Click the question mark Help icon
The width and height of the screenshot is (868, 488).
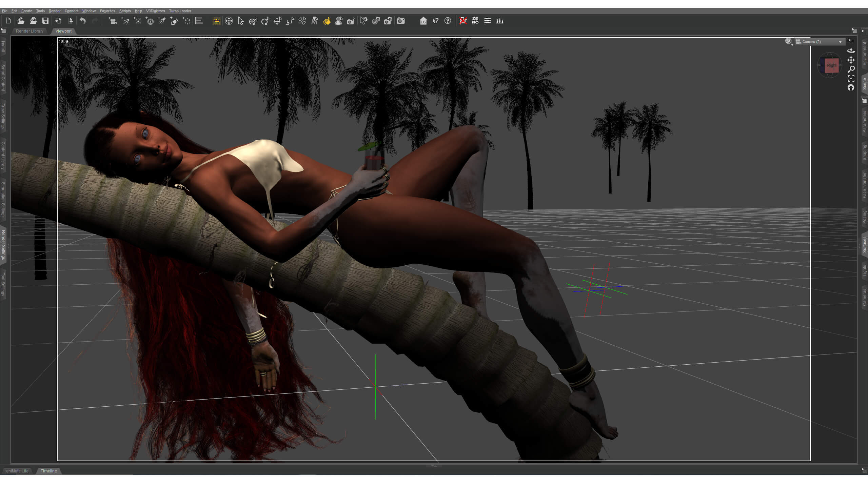(x=448, y=21)
